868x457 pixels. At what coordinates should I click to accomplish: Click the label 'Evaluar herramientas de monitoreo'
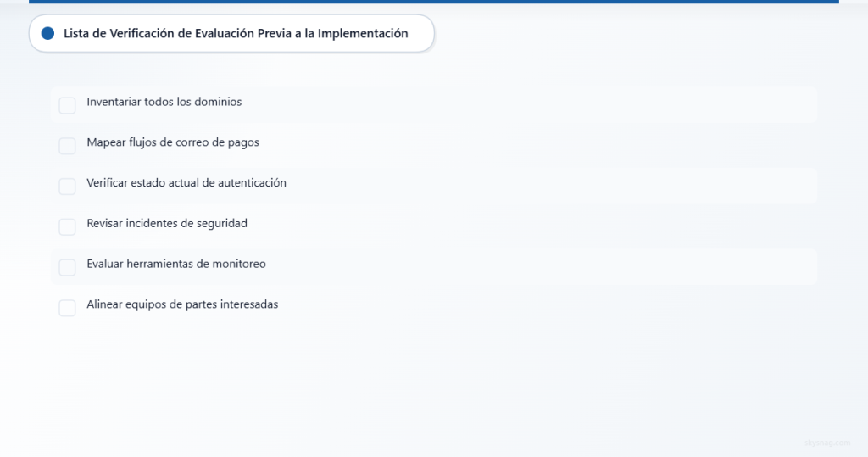[x=176, y=264]
